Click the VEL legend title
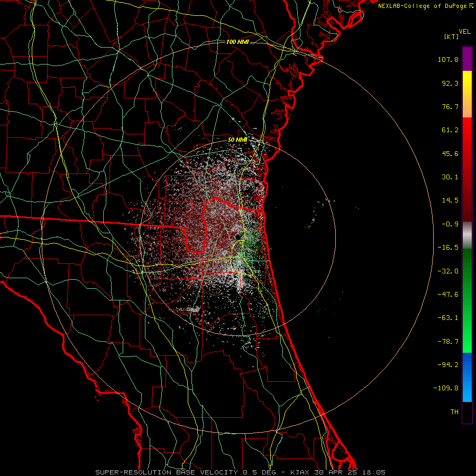 tap(464, 32)
